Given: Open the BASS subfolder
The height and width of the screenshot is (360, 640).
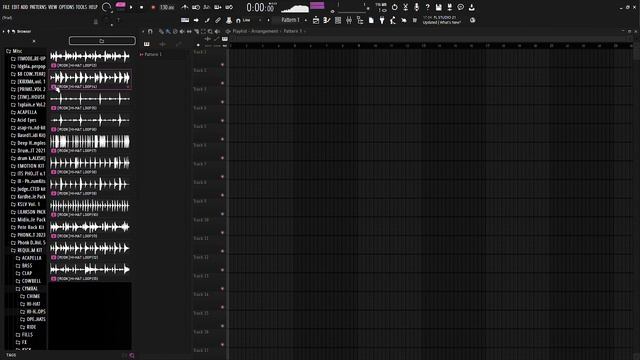Looking at the screenshot, I should point(24,266).
